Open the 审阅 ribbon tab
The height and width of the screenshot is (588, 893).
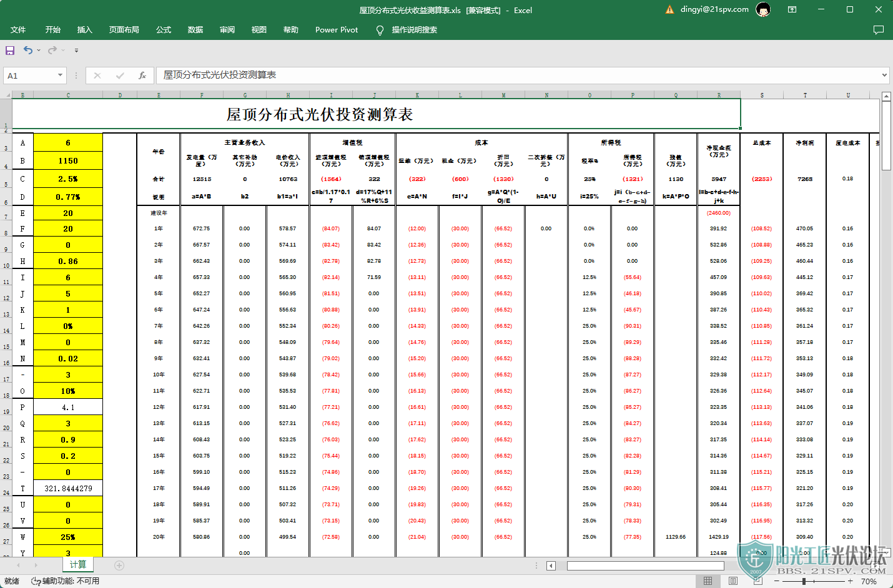coord(227,29)
